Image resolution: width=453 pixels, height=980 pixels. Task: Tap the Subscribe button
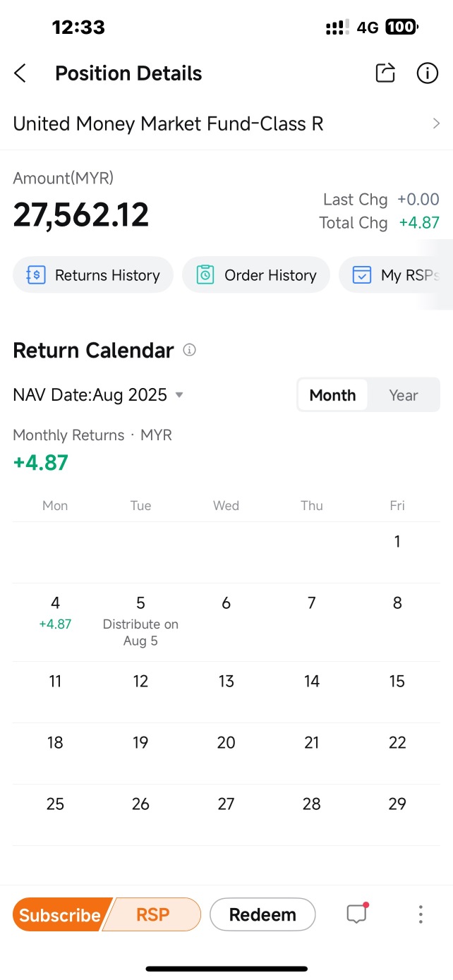coord(60,915)
